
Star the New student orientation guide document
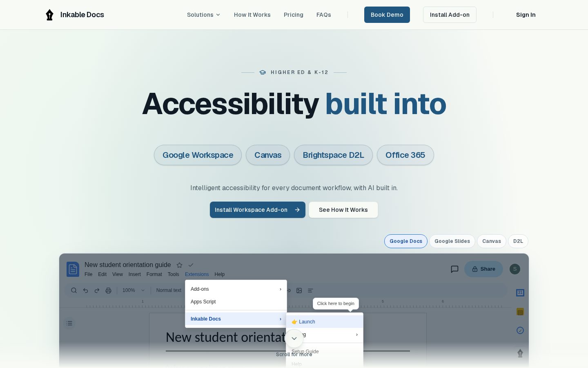pyautogui.click(x=179, y=265)
